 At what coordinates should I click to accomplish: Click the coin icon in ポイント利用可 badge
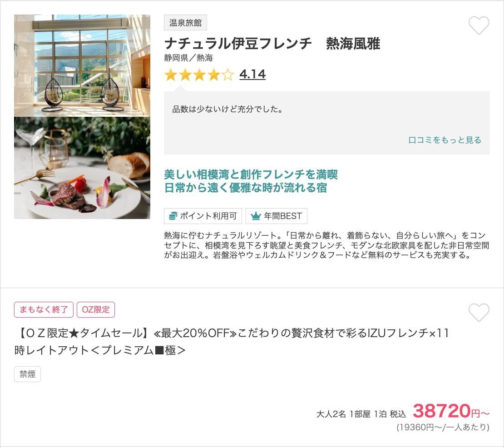coord(173,216)
